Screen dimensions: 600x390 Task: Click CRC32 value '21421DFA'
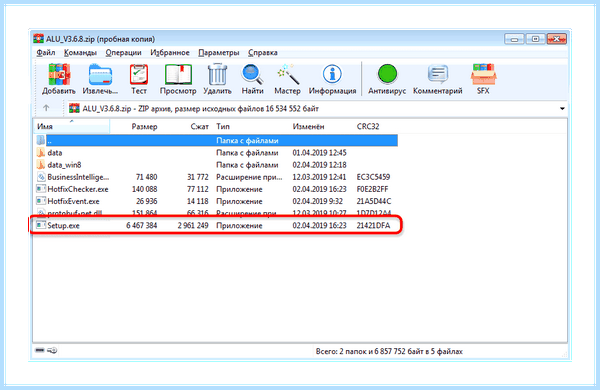pos(373,225)
